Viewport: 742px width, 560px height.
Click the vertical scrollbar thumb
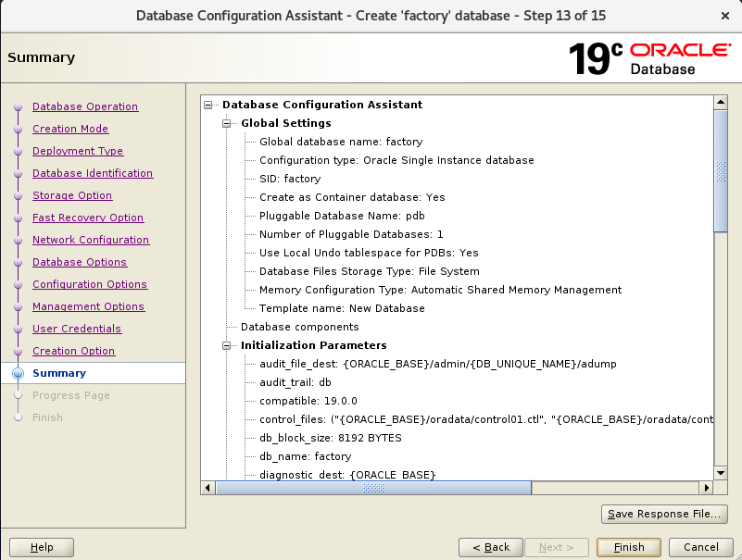(x=721, y=171)
